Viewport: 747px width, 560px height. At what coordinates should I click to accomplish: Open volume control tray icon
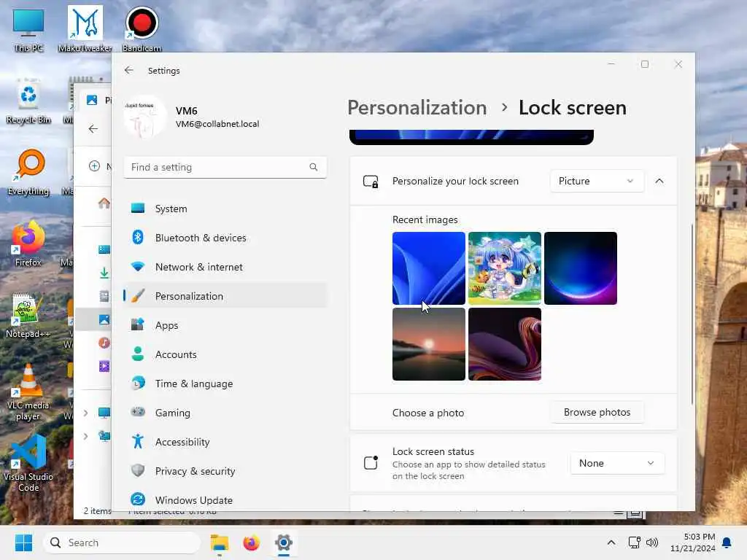point(651,542)
